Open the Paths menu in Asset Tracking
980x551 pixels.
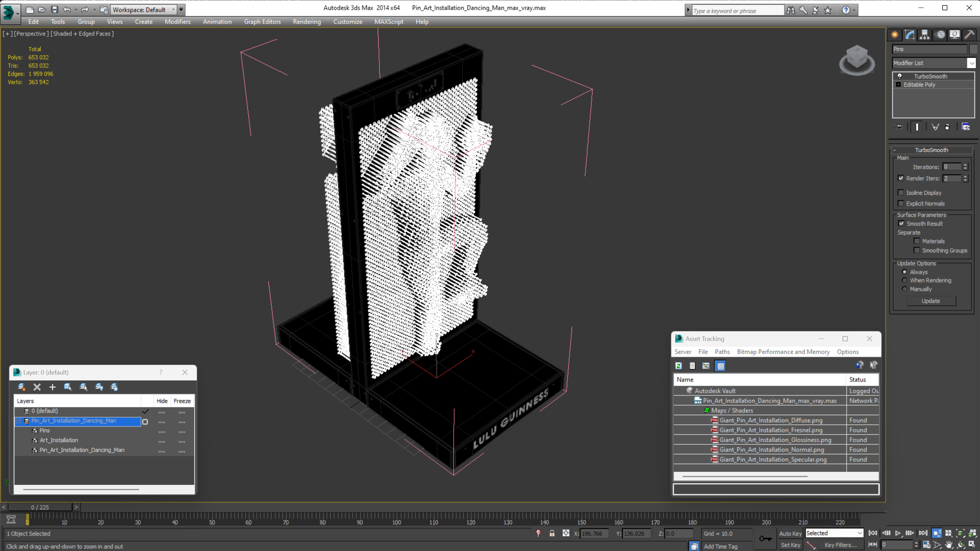(x=722, y=352)
